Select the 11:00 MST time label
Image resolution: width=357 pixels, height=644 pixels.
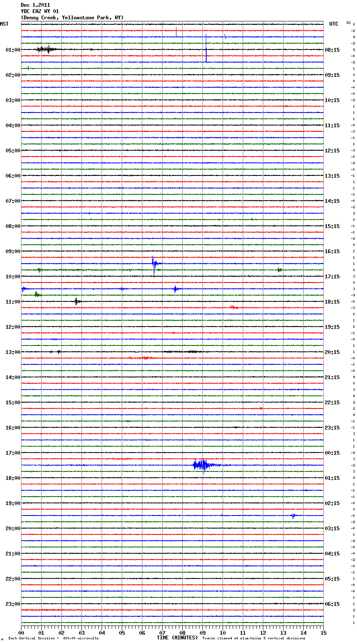[x=13, y=302]
